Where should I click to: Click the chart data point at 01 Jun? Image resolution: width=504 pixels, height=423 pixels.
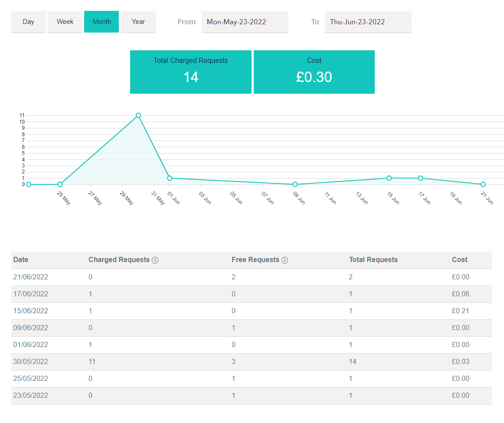click(x=170, y=178)
